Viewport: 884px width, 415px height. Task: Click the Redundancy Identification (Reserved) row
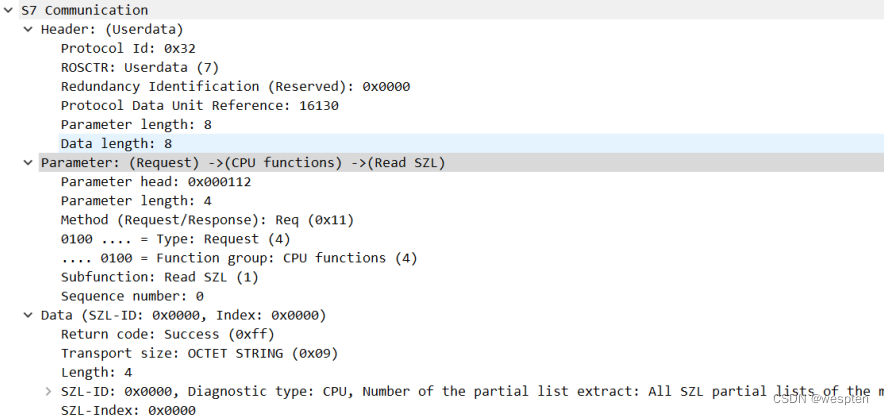click(x=235, y=86)
